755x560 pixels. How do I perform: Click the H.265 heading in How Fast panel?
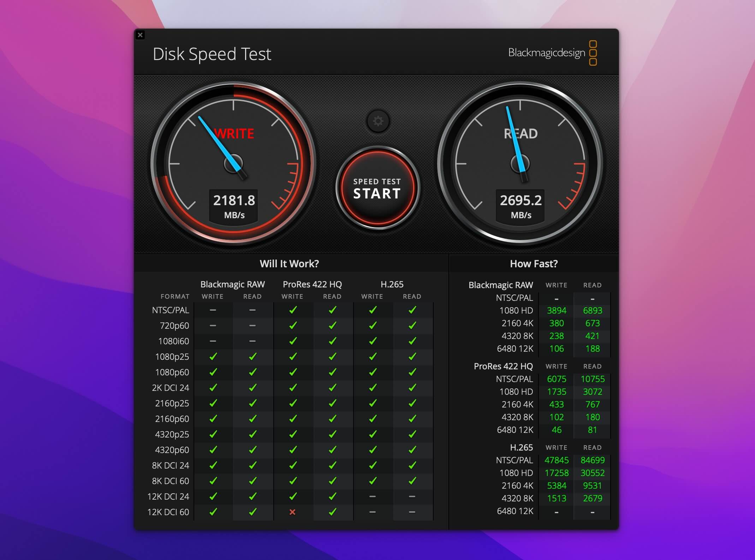[x=521, y=447]
